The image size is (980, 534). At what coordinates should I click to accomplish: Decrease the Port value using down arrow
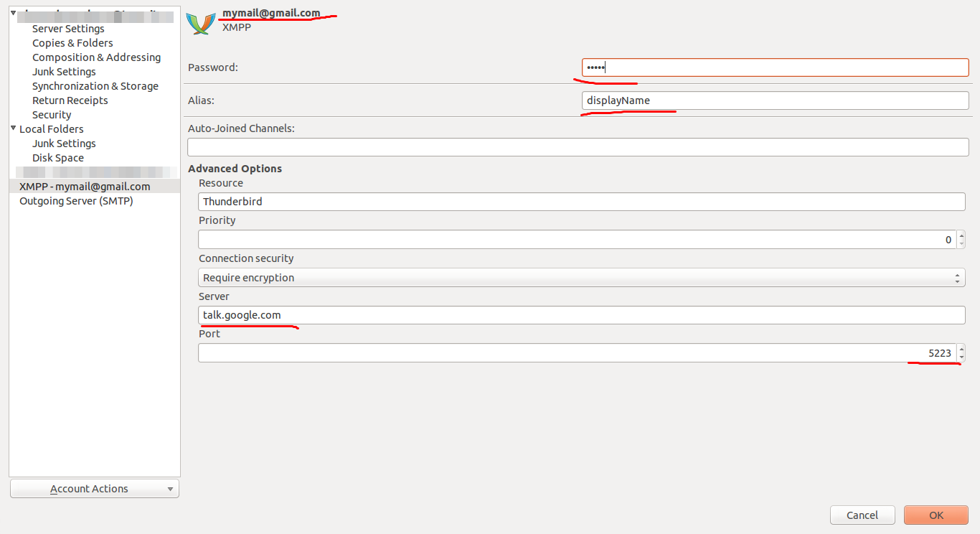(961, 357)
